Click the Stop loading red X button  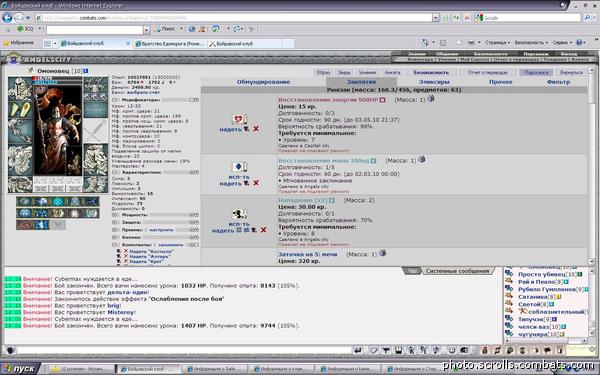coord(467,18)
